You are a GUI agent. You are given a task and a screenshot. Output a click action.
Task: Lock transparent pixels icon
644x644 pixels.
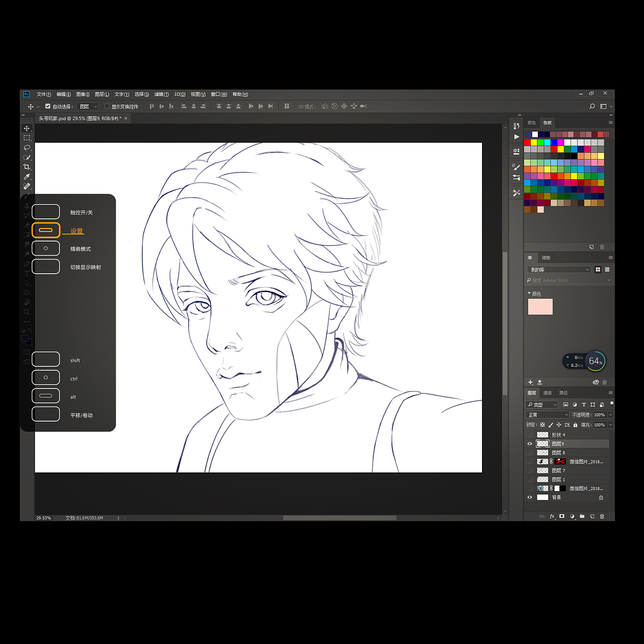(x=542, y=425)
